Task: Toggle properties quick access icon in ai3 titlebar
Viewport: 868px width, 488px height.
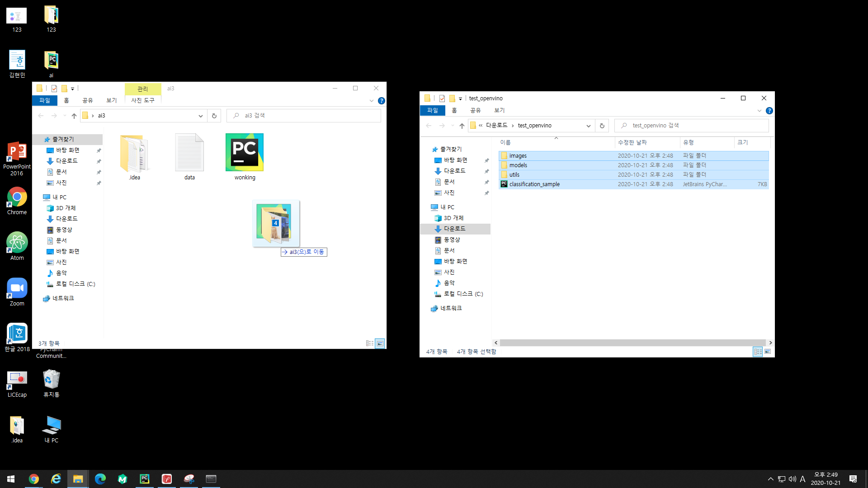Action: 54,89
